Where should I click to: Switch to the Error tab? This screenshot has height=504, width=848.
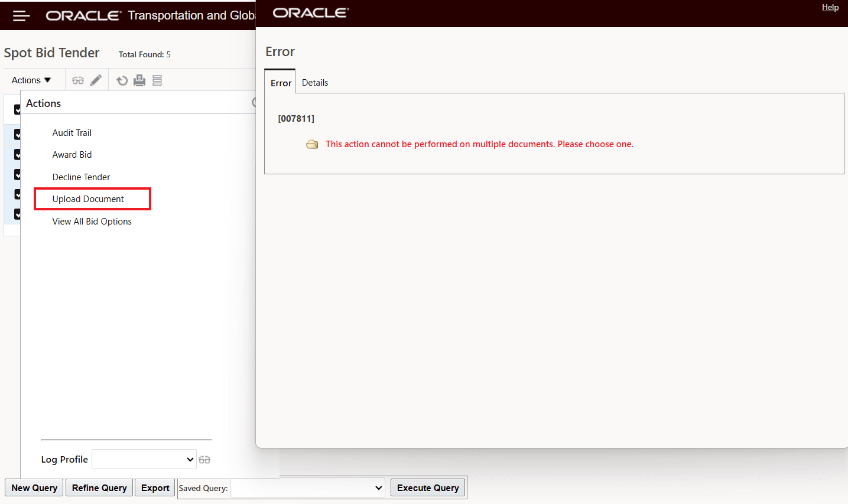coord(281,83)
